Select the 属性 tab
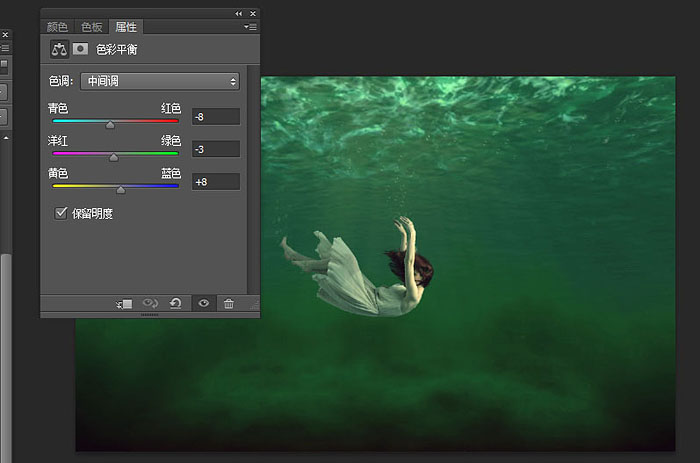The height and width of the screenshot is (463, 700). (126, 27)
